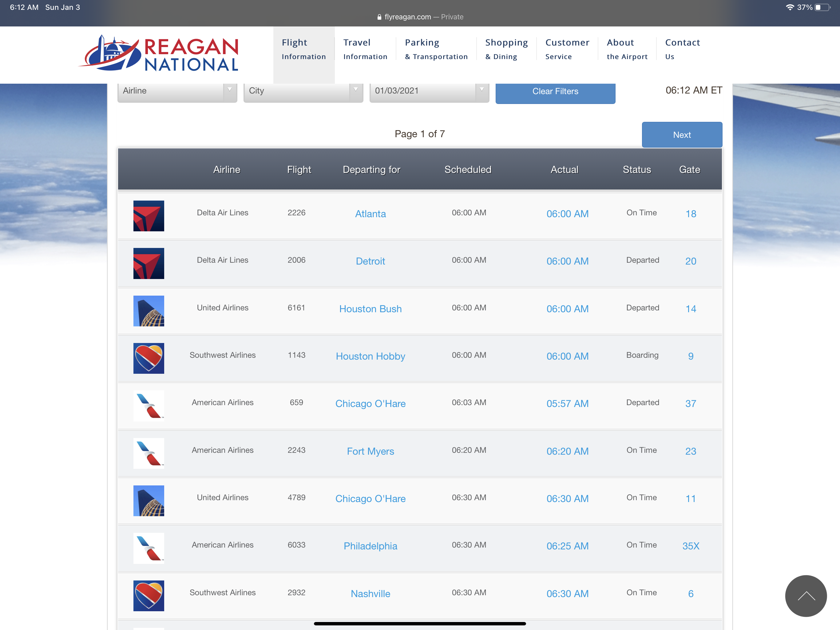
Task: Click gate 14 link for Houston Bush
Action: coord(691,309)
